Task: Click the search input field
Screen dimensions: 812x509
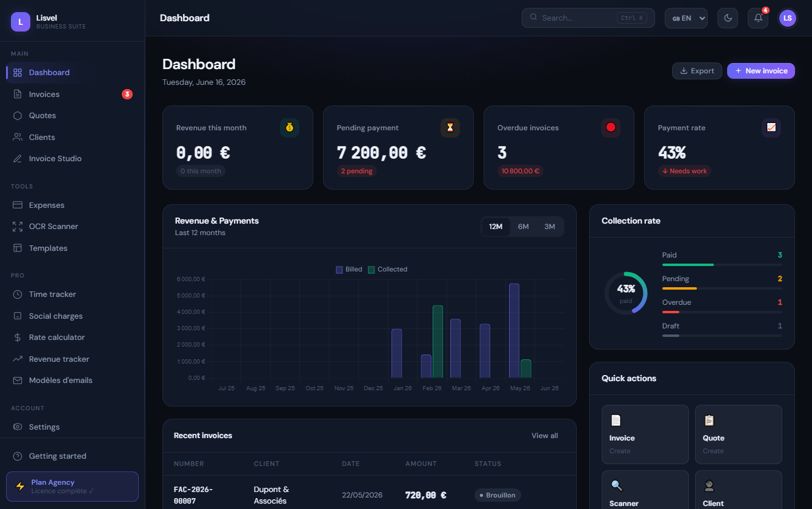Action: pos(588,18)
